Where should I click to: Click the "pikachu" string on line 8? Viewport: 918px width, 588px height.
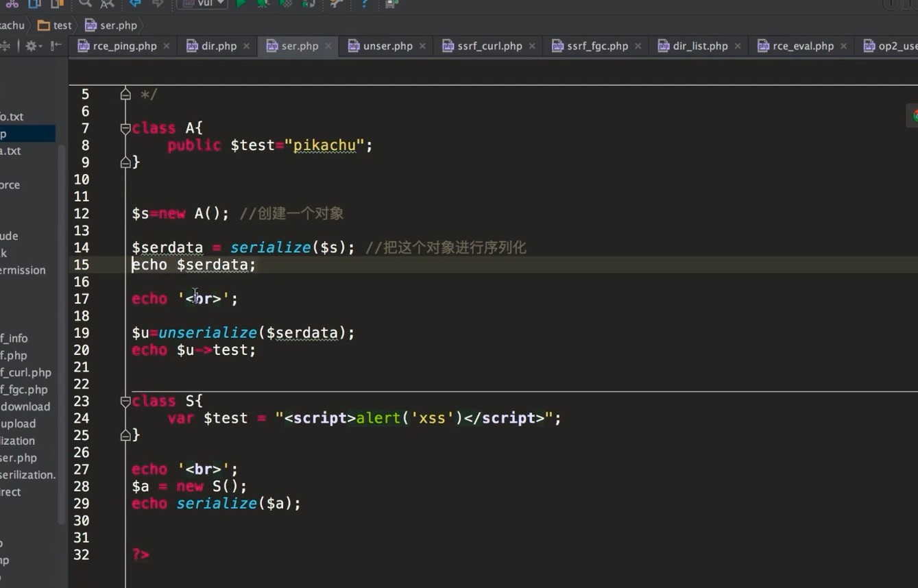pos(324,145)
